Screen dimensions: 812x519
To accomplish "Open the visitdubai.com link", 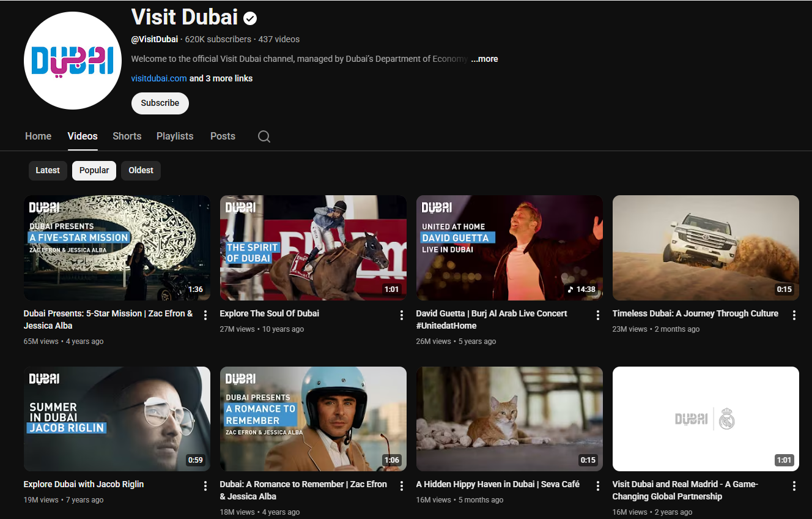I will coord(159,78).
